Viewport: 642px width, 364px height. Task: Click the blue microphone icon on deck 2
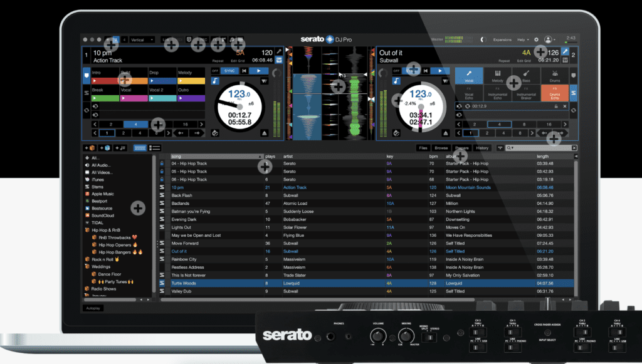[565, 51]
